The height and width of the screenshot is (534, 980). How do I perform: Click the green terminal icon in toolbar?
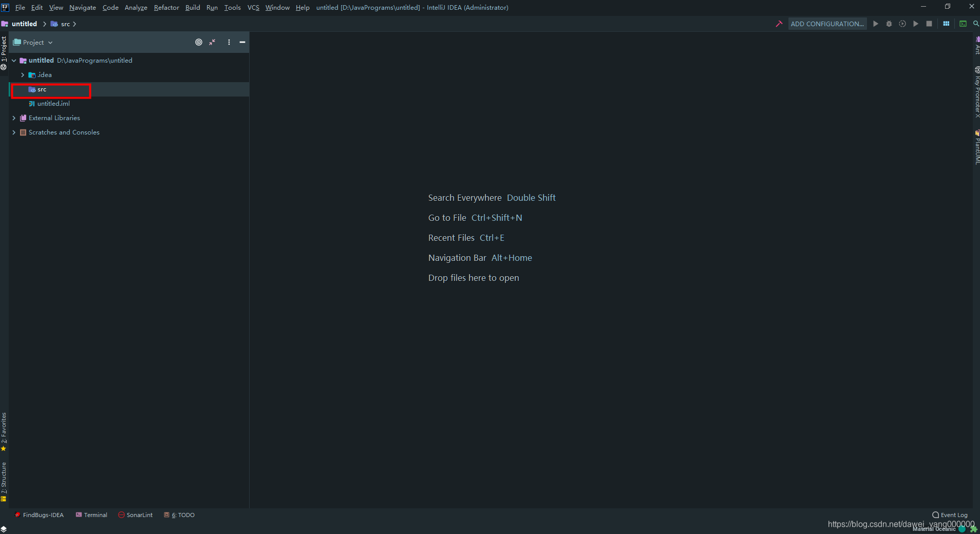pyautogui.click(x=963, y=24)
